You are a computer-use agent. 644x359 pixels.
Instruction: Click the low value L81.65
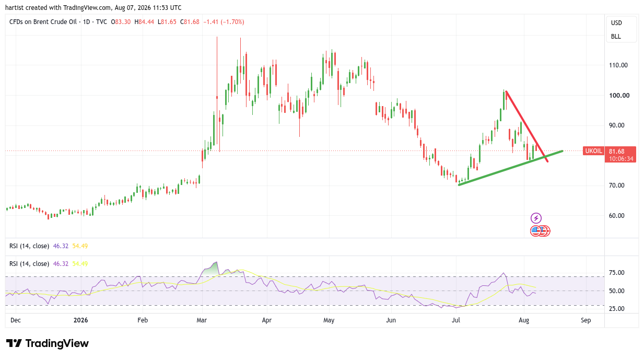pyautogui.click(x=166, y=22)
